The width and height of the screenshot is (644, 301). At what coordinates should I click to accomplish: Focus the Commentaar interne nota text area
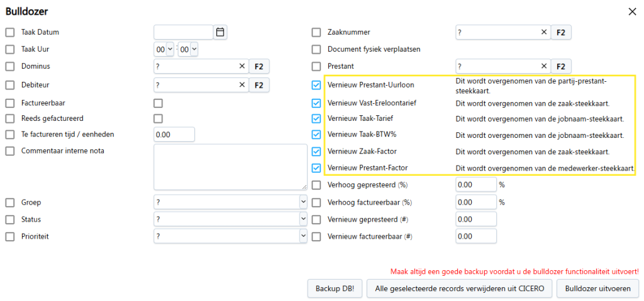[x=230, y=166]
